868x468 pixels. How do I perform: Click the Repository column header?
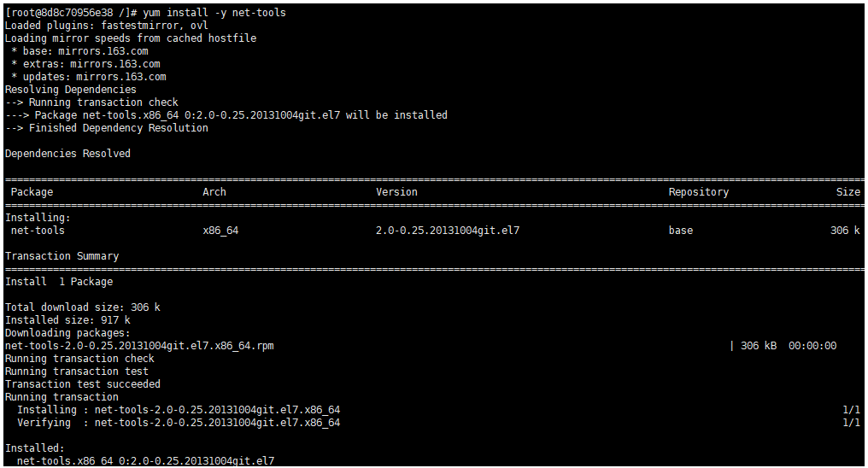[x=699, y=192]
